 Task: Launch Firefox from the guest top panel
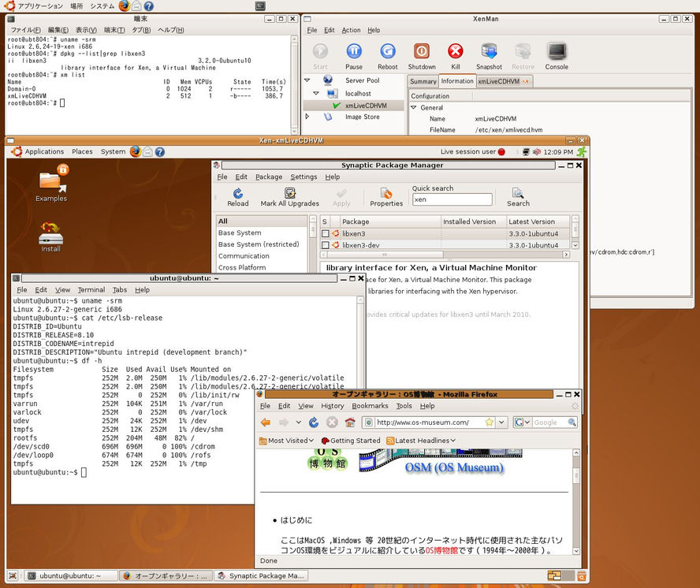(136, 152)
